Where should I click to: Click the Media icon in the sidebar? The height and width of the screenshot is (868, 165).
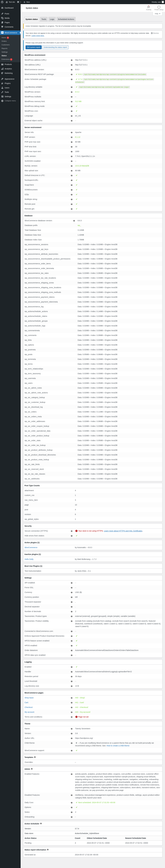pos(2,18)
